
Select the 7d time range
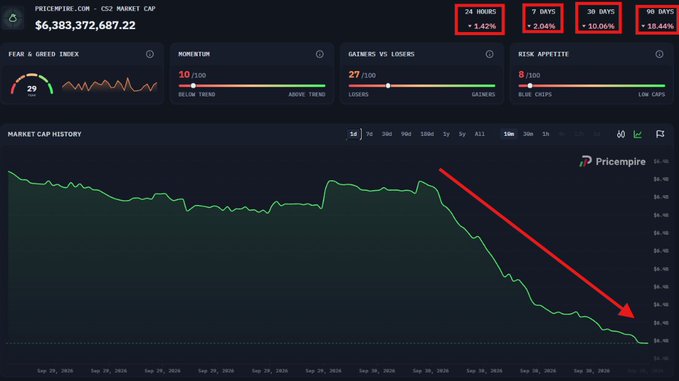click(x=369, y=134)
